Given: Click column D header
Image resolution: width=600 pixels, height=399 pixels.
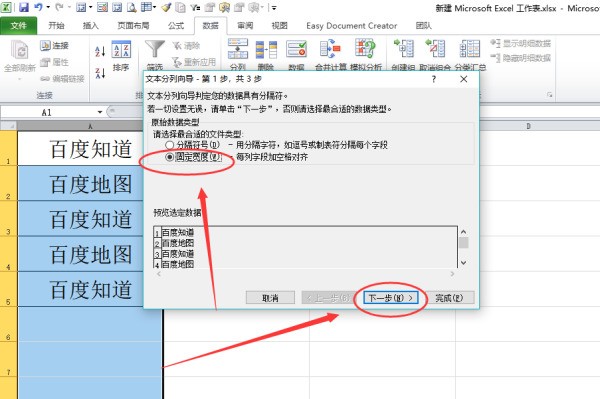Looking at the screenshot, I should point(528,126).
